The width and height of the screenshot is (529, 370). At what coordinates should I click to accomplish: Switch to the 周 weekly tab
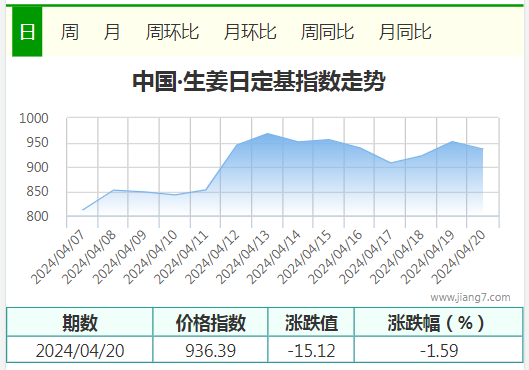pyautogui.click(x=70, y=32)
